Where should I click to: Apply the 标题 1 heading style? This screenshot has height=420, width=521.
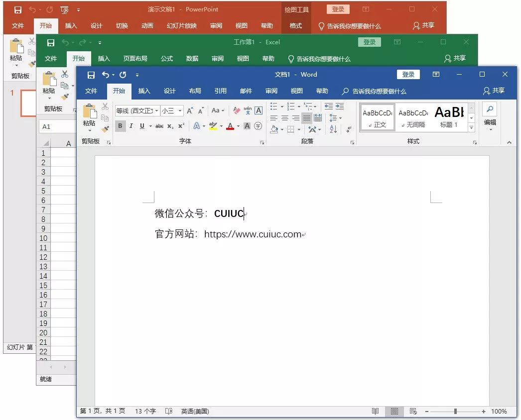pos(449,117)
